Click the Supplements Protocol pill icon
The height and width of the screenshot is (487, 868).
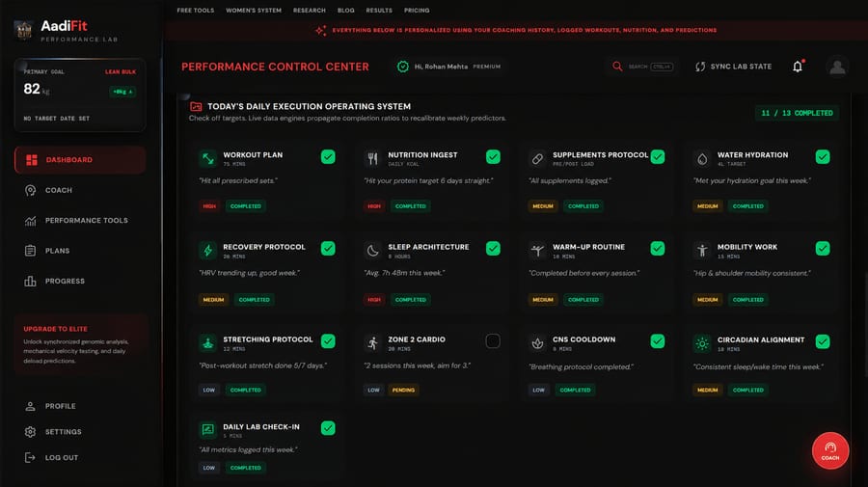pos(537,159)
